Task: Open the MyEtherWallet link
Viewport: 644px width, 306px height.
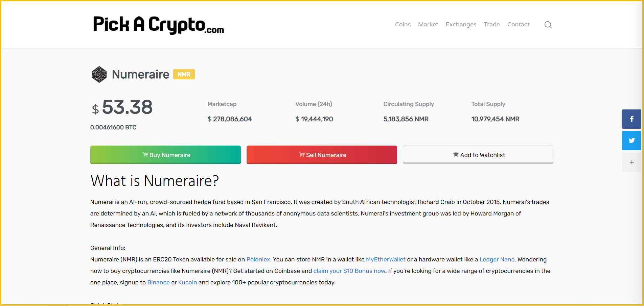Action: click(x=386, y=259)
